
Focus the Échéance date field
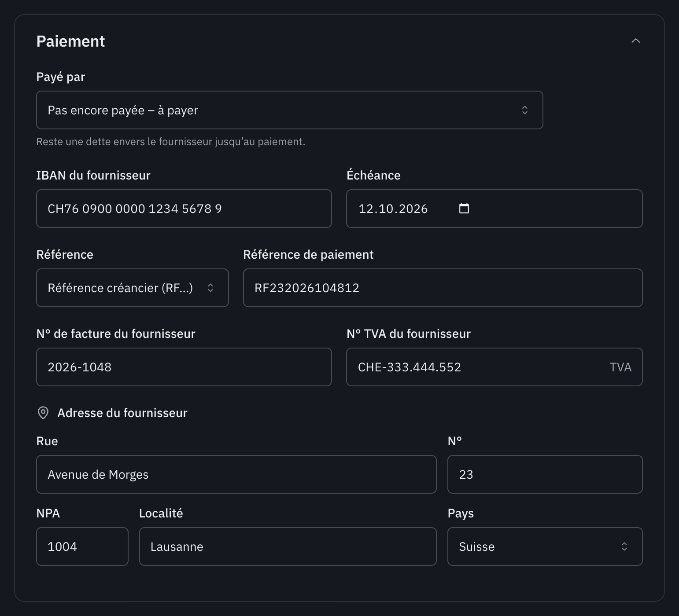pyautogui.click(x=494, y=209)
